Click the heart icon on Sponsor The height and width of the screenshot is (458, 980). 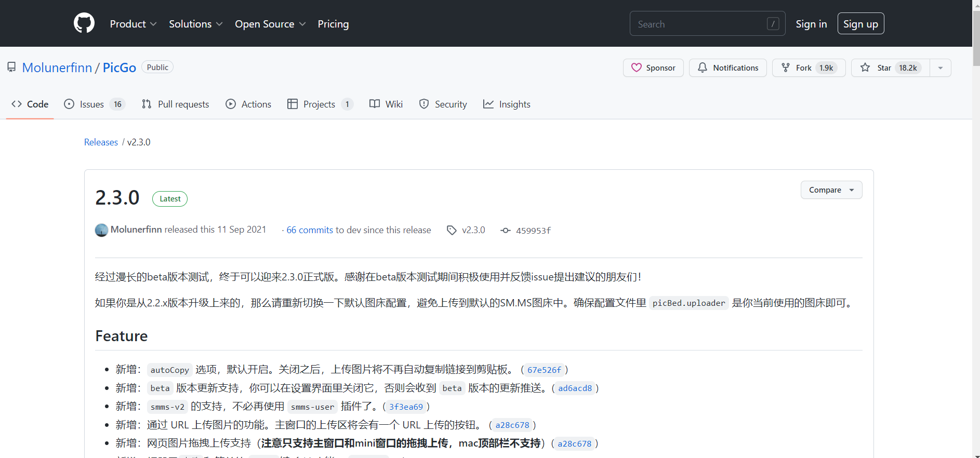(x=637, y=68)
